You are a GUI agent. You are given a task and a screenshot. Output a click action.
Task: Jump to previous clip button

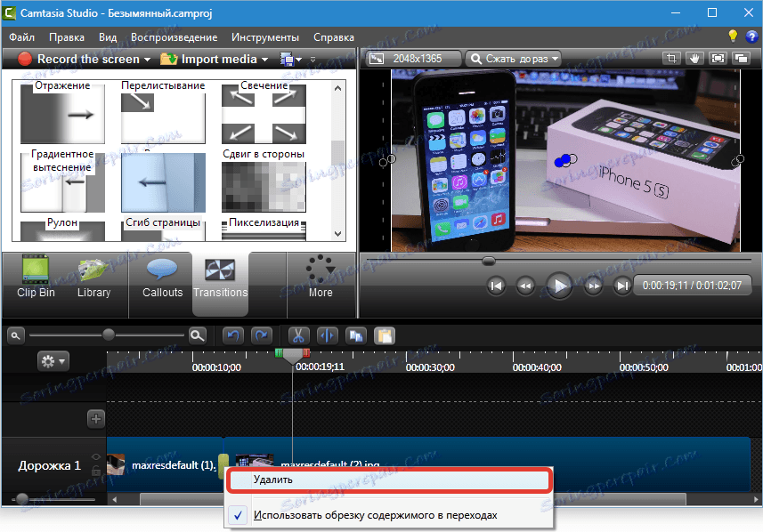495,286
